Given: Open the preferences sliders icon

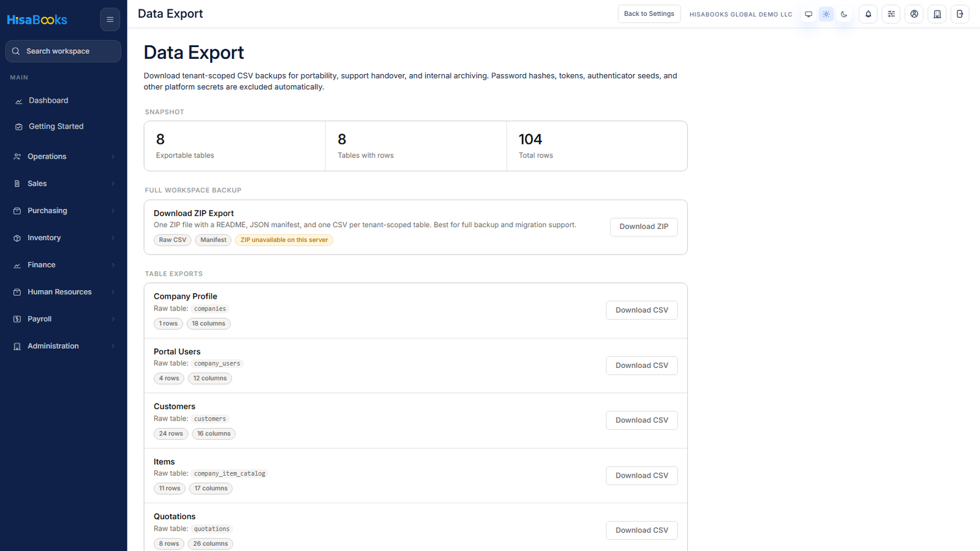Looking at the screenshot, I should (891, 14).
